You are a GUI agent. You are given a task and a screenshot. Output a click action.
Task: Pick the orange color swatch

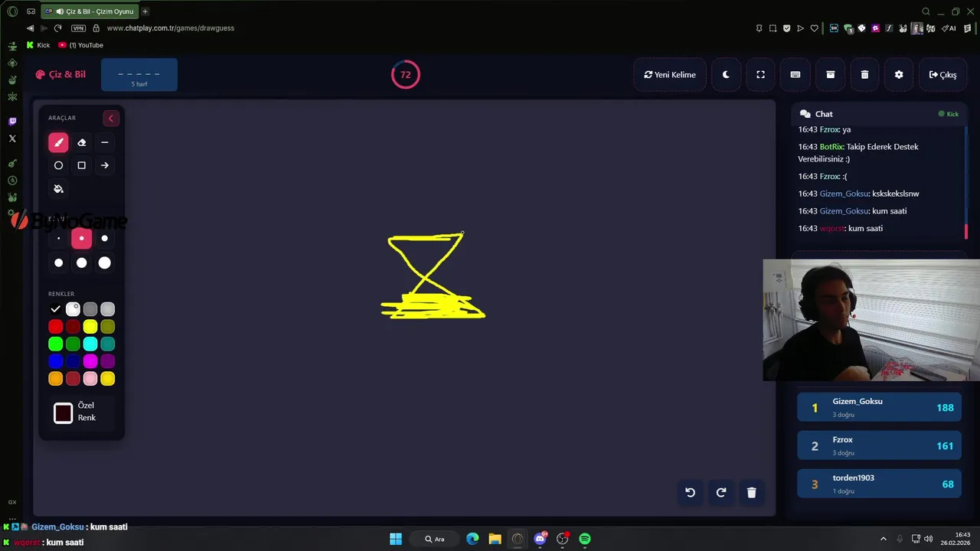tap(55, 379)
